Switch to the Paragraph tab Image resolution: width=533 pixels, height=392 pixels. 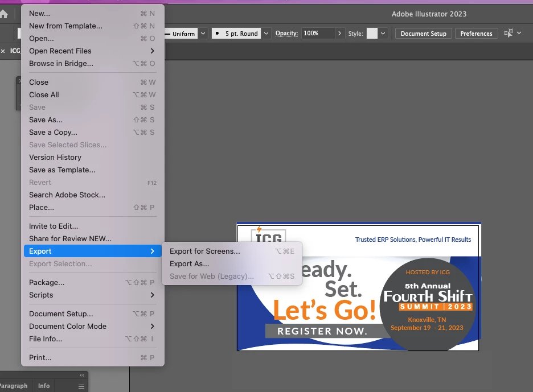pos(14,386)
